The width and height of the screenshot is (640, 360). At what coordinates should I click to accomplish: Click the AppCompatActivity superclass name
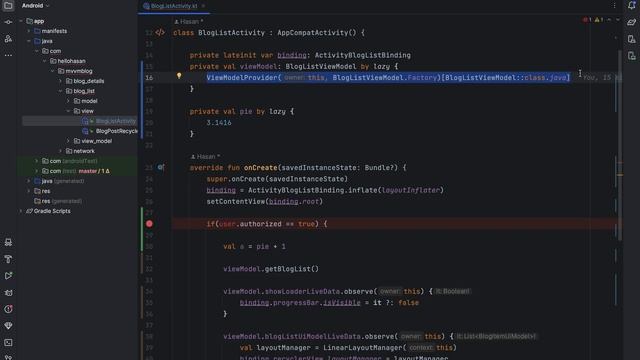[312, 33]
